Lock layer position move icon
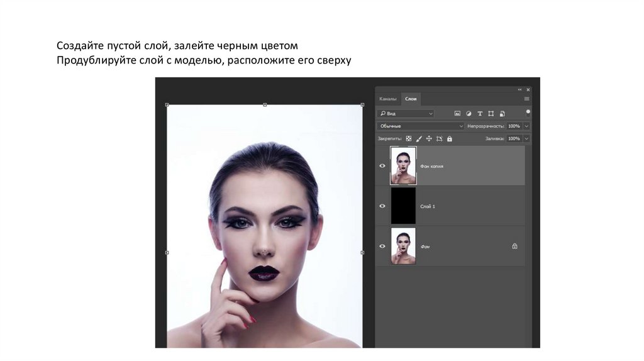 click(x=429, y=138)
